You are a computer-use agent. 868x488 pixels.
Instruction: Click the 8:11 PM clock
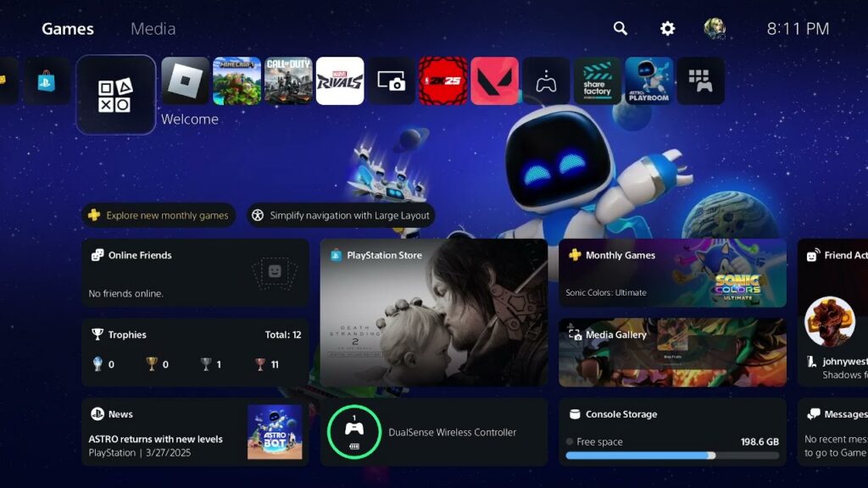click(x=798, y=29)
